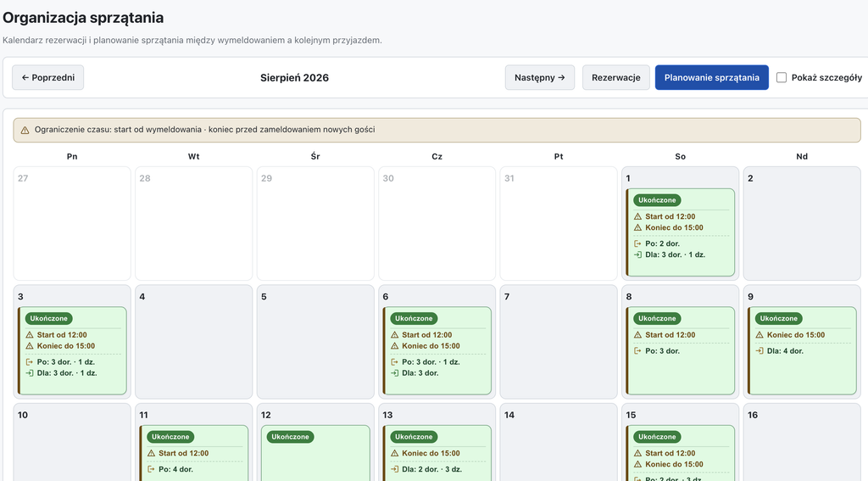Image resolution: width=868 pixels, height=481 pixels.
Task: Go to previous month with Poprzedni
Action: 48,77
